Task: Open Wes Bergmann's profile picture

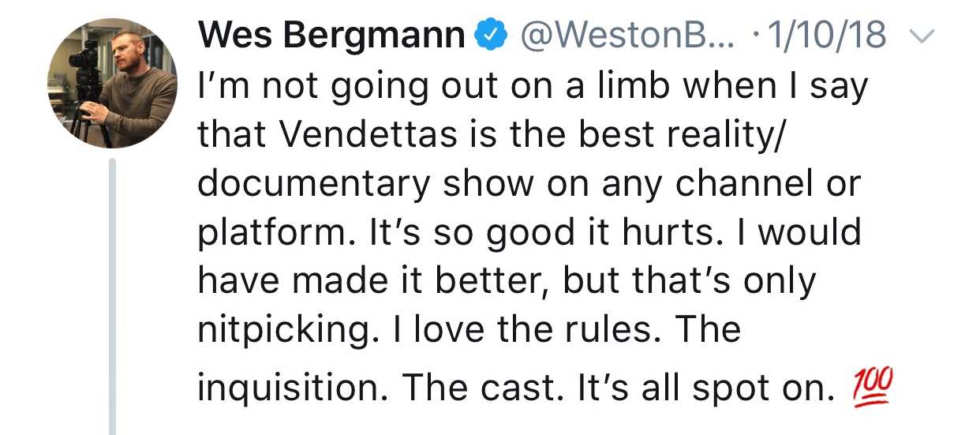Action: (x=113, y=84)
